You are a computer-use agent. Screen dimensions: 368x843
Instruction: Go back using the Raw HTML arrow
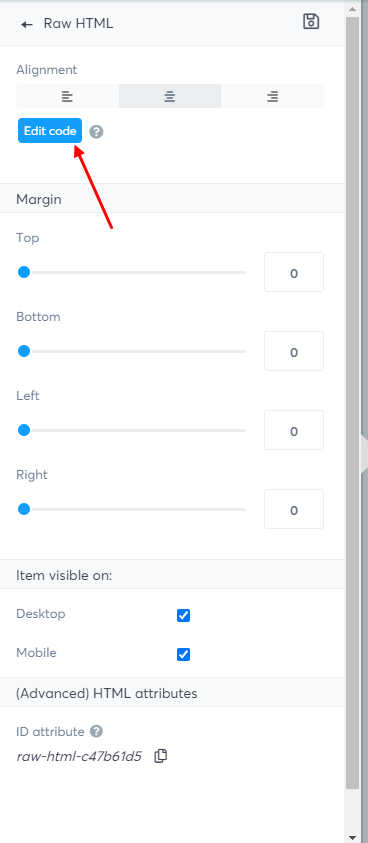26,24
